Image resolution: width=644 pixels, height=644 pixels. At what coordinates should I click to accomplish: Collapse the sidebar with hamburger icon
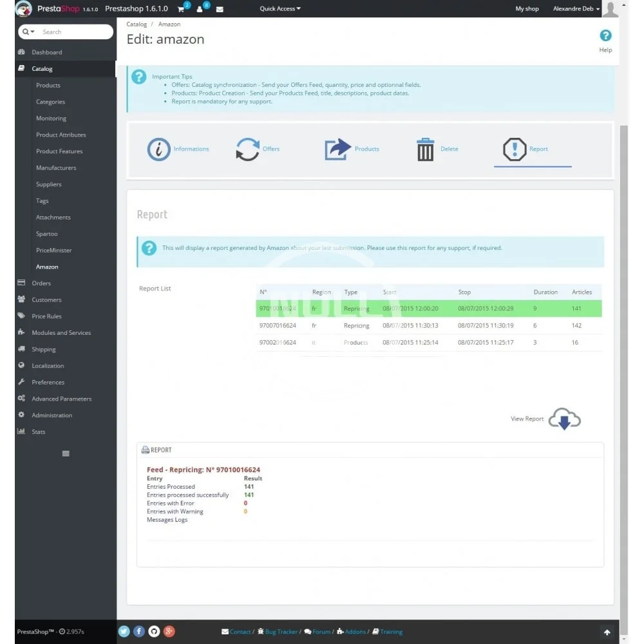66,453
